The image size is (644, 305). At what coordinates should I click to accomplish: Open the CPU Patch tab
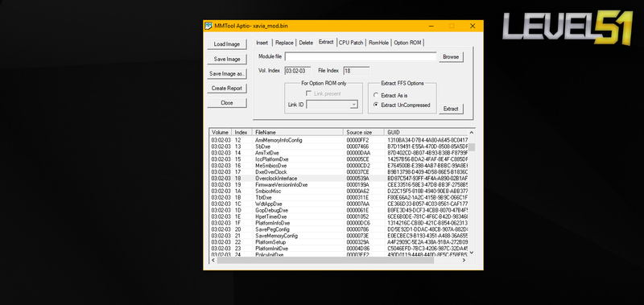(x=351, y=43)
